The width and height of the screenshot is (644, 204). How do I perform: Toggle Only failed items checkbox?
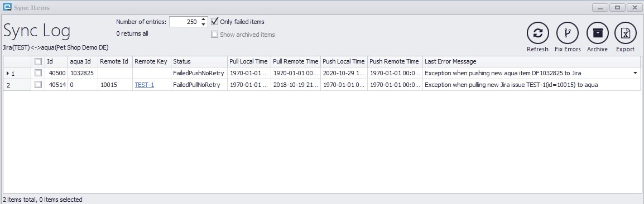tap(214, 22)
